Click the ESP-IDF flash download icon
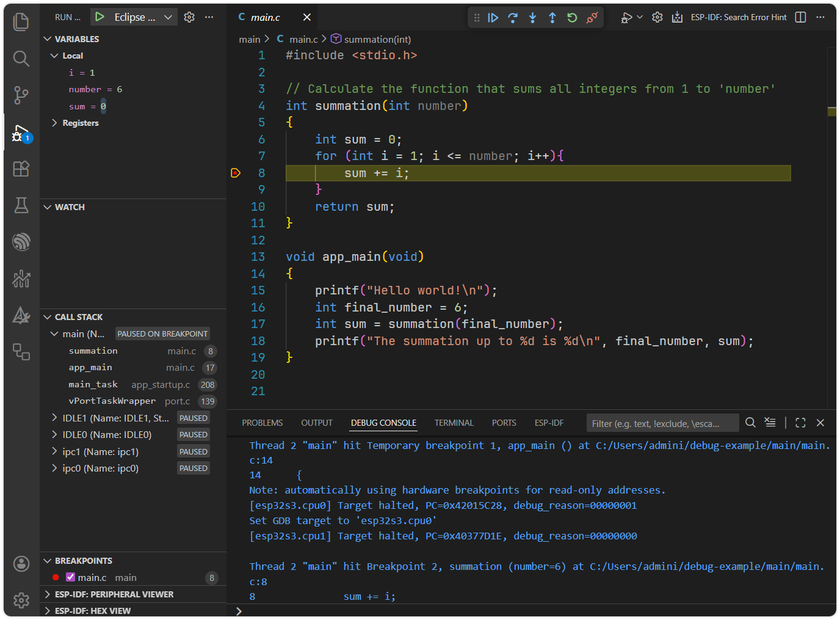 click(678, 17)
